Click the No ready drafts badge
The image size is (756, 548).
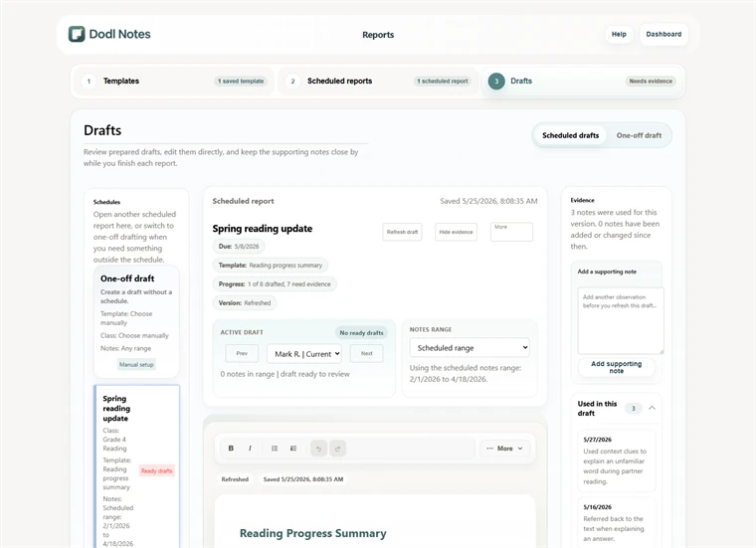tap(361, 332)
